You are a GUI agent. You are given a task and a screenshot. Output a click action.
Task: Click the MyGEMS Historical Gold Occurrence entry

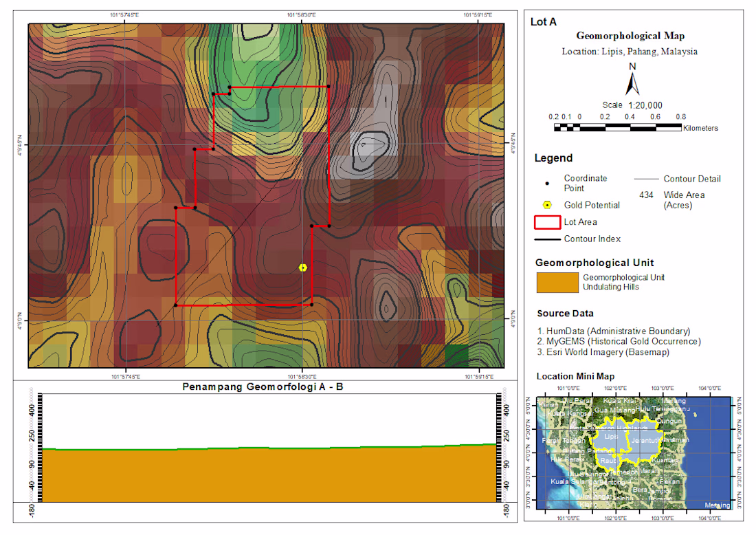coord(619,341)
